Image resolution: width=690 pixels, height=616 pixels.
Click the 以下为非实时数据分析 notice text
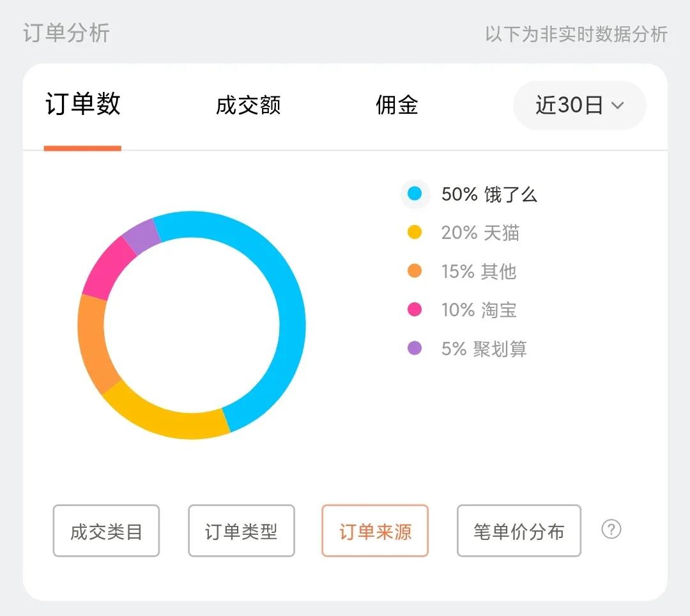pos(576,35)
